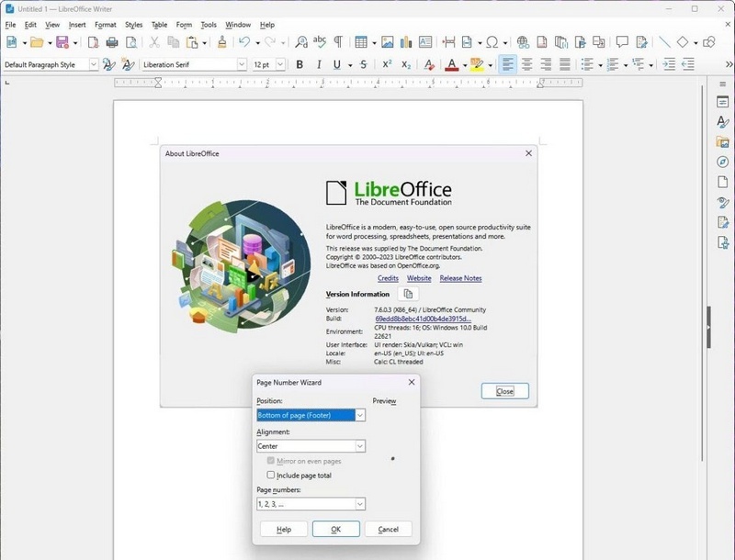Open Sidebar Properties panel icon
The height and width of the screenshot is (560, 735).
click(x=723, y=102)
